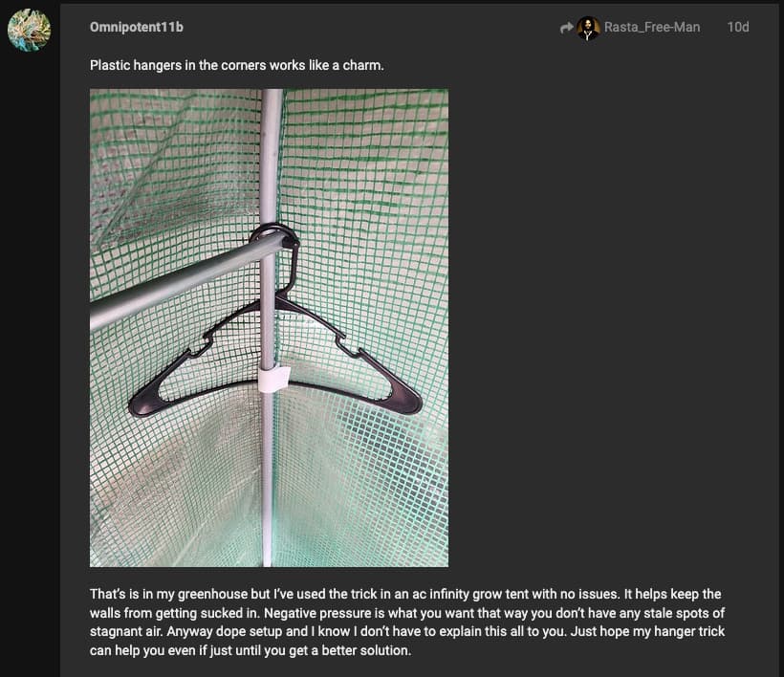Click the final line 'can help you even if'
Screen dimensions: 784x677
point(250,650)
